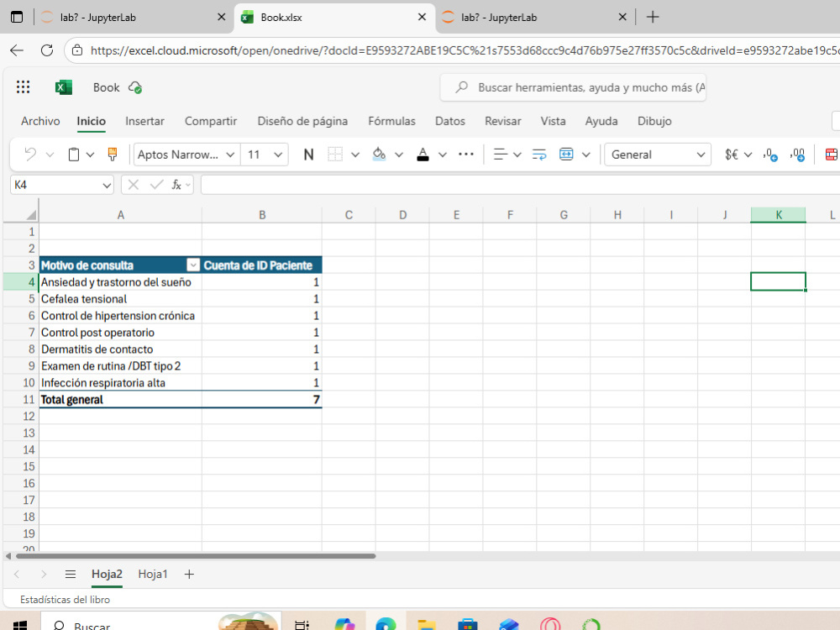
Task: Select the Hoja2 sheet tab
Action: [x=107, y=575]
